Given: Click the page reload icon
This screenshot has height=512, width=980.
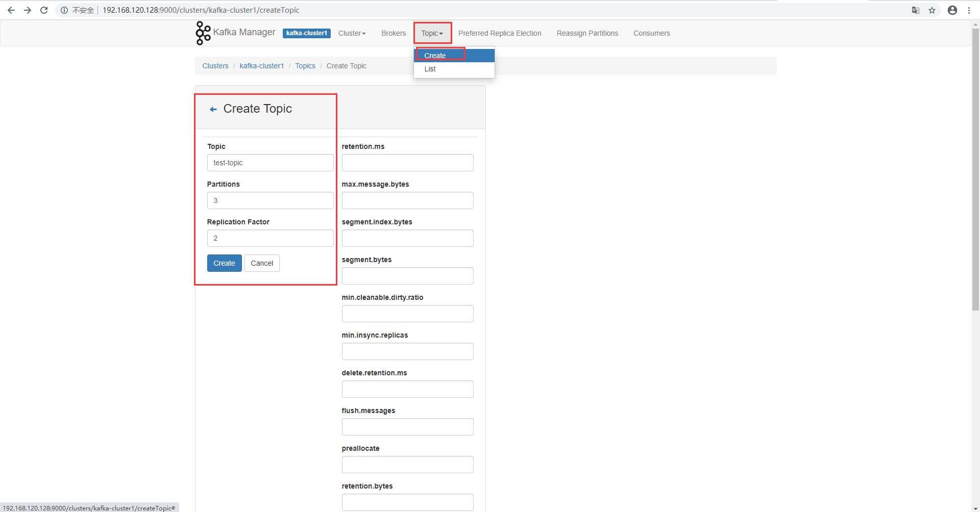Looking at the screenshot, I should click(44, 10).
